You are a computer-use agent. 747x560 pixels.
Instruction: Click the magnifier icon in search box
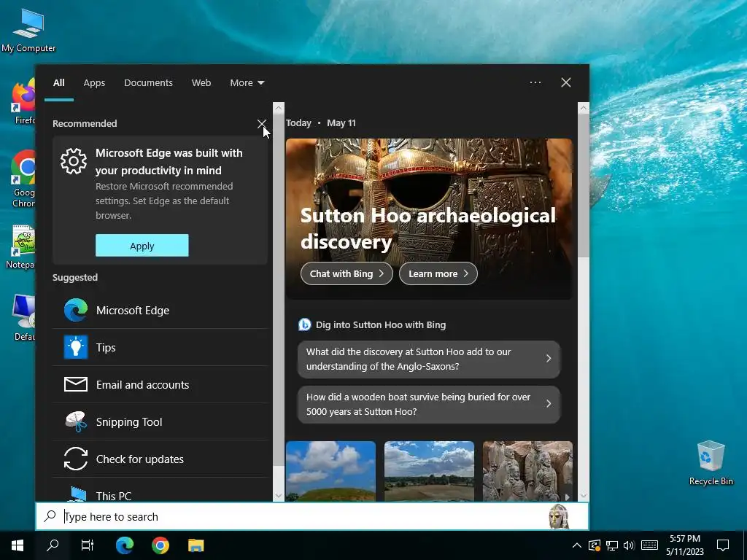click(x=50, y=516)
